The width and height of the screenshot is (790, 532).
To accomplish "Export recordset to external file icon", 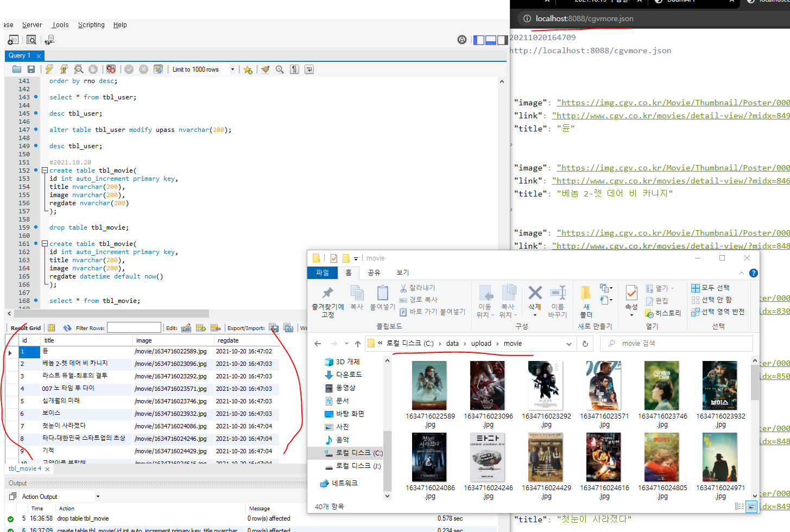I will point(274,328).
